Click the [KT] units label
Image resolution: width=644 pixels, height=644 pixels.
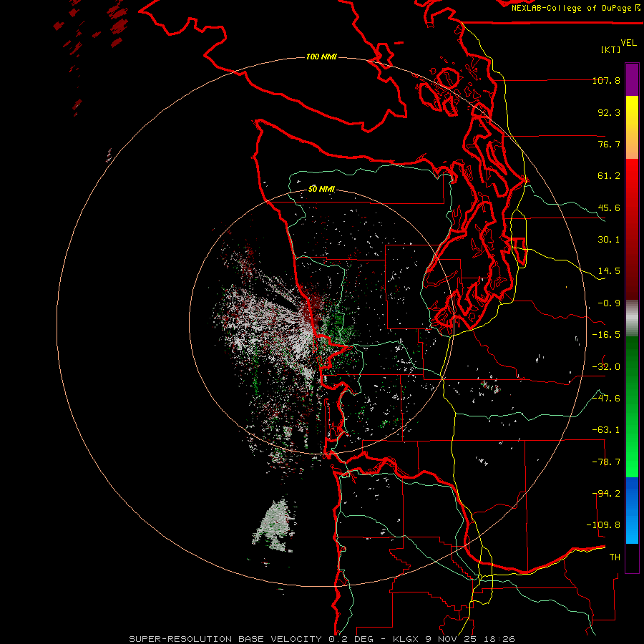[611, 49]
